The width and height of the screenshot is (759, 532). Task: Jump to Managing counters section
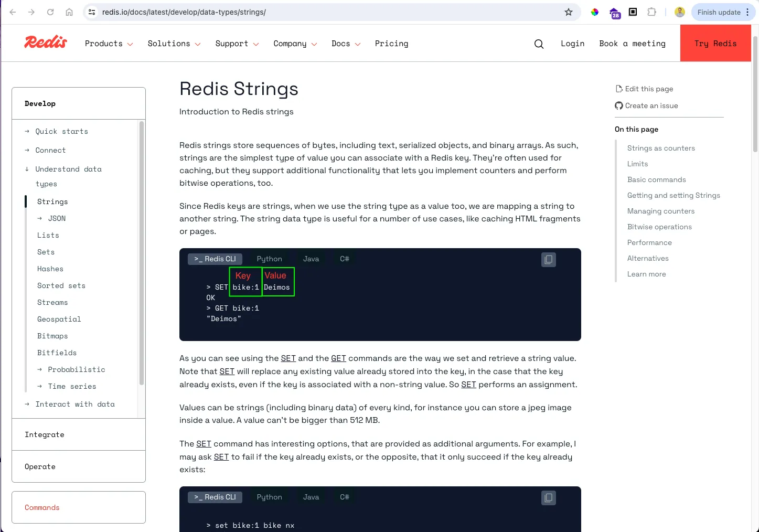click(661, 211)
